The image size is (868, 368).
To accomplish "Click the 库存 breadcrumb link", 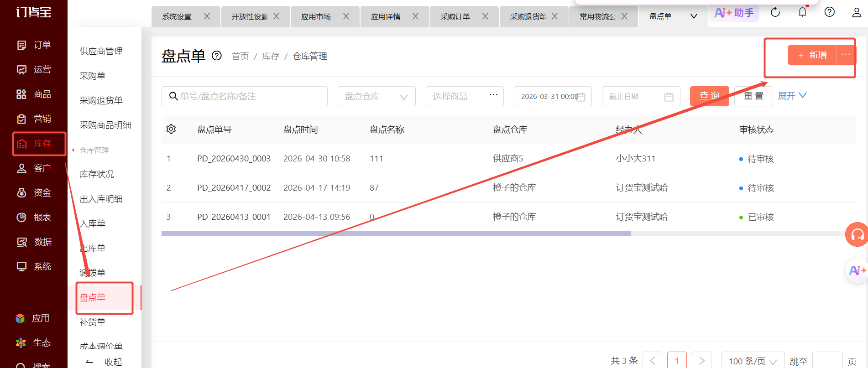I will tap(271, 56).
